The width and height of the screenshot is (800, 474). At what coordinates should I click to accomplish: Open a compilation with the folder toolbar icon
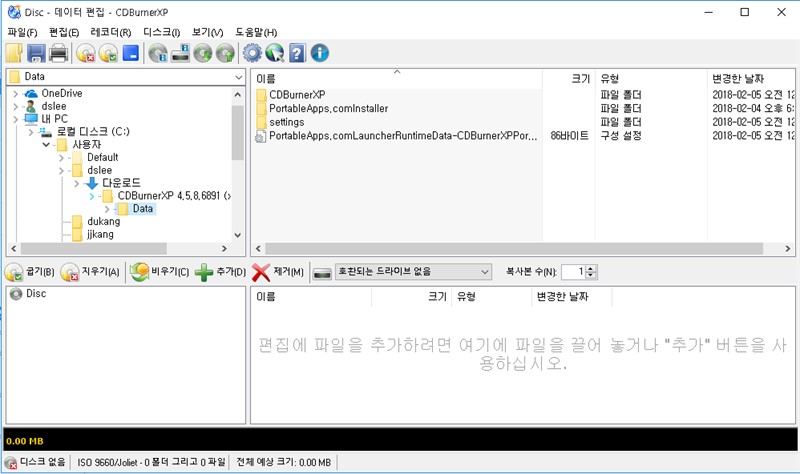14,53
